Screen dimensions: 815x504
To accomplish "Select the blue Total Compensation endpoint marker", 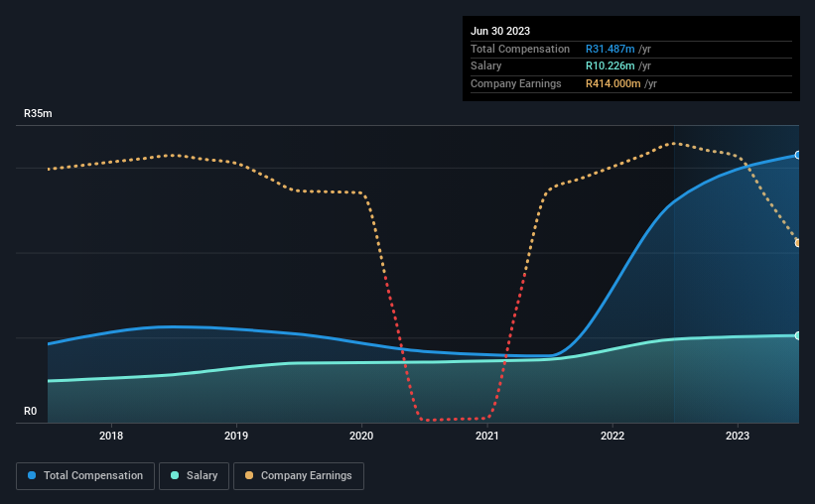I will (798, 155).
